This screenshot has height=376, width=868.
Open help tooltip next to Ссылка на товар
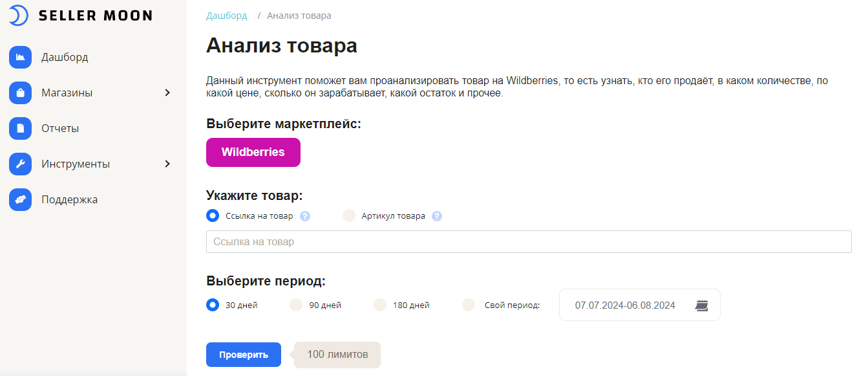[x=305, y=216]
